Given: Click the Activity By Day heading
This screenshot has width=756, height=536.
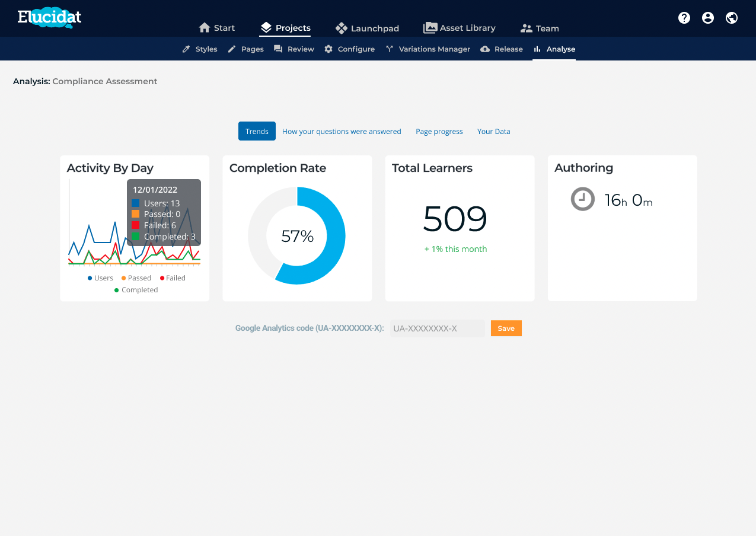Looking at the screenshot, I should (110, 168).
